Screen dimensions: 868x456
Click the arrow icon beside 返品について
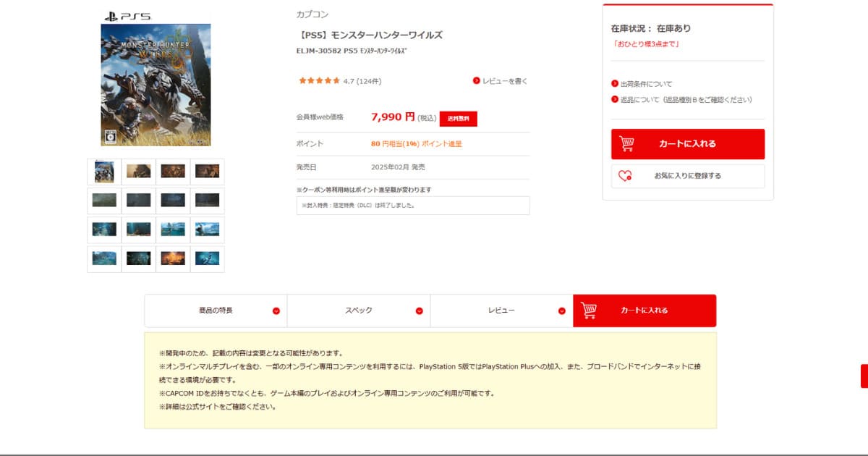point(615,100)
